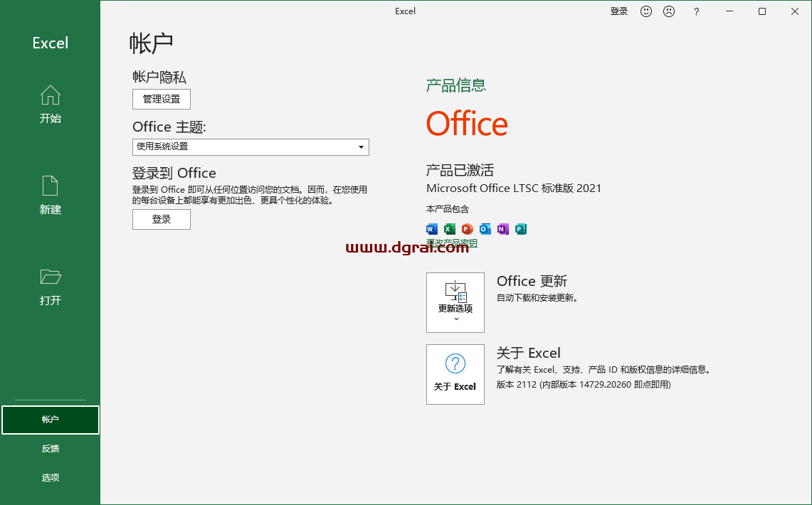Click the smiley feedback icon in title bar
This screenshot has height=505, width=812.
645,11
